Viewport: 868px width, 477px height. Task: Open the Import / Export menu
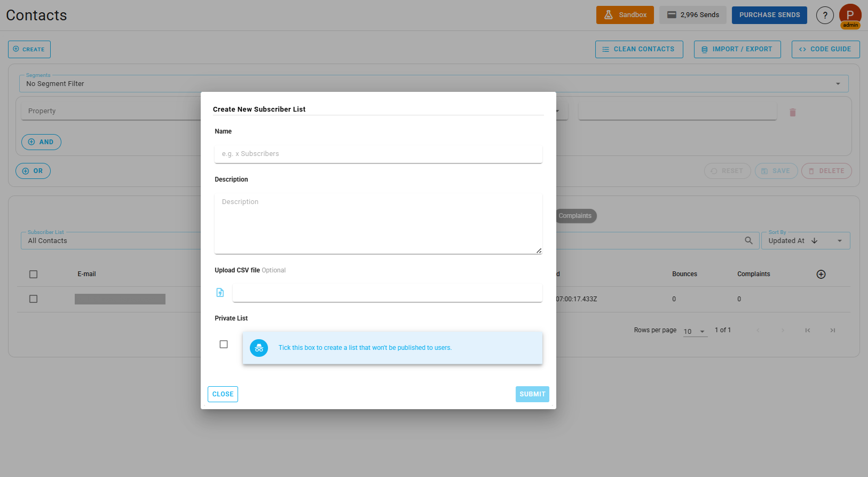(737, 49)
